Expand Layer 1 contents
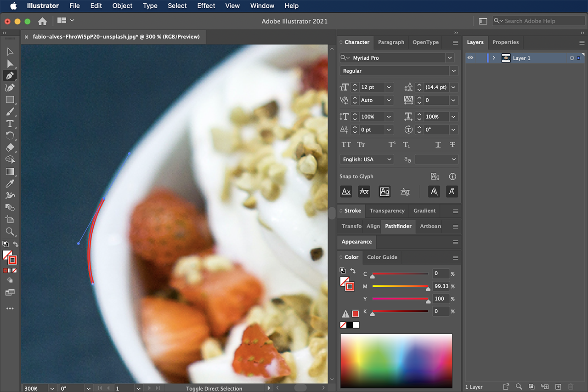This screenshot has width=588, height=392. (494, 58)
